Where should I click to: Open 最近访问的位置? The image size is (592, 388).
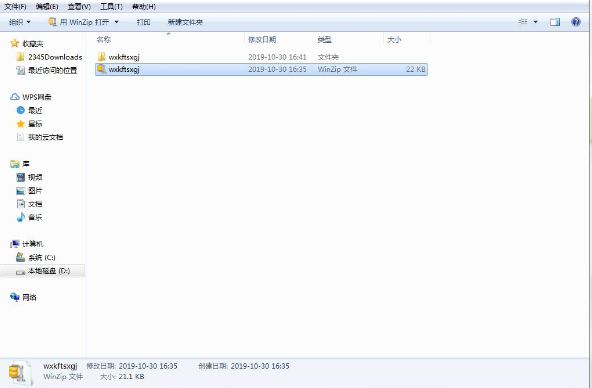[x=52, y=70]
